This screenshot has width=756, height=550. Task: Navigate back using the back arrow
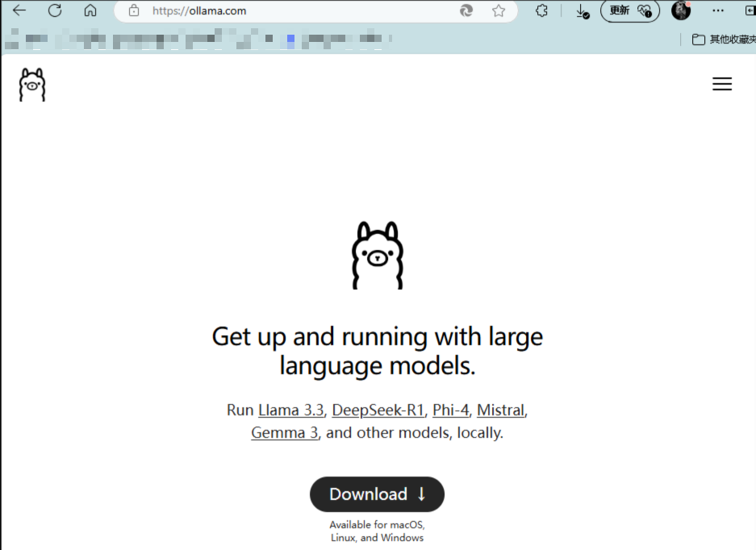[x=19, y=10]
